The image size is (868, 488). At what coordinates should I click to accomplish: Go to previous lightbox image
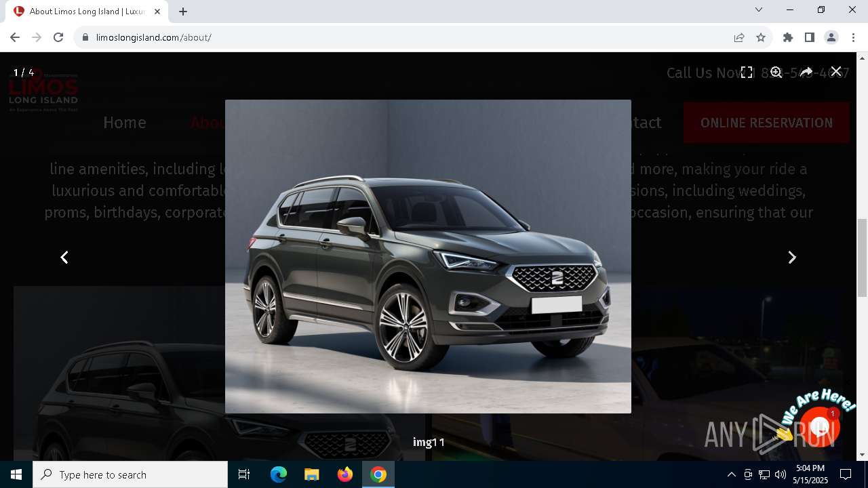(x=64, y=258)
